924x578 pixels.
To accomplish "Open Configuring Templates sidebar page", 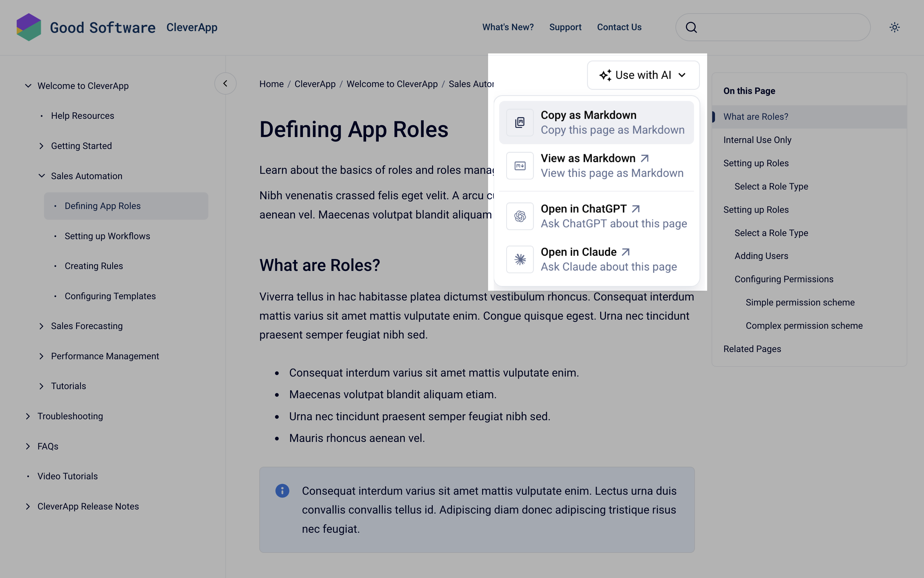I will (110, 296).
